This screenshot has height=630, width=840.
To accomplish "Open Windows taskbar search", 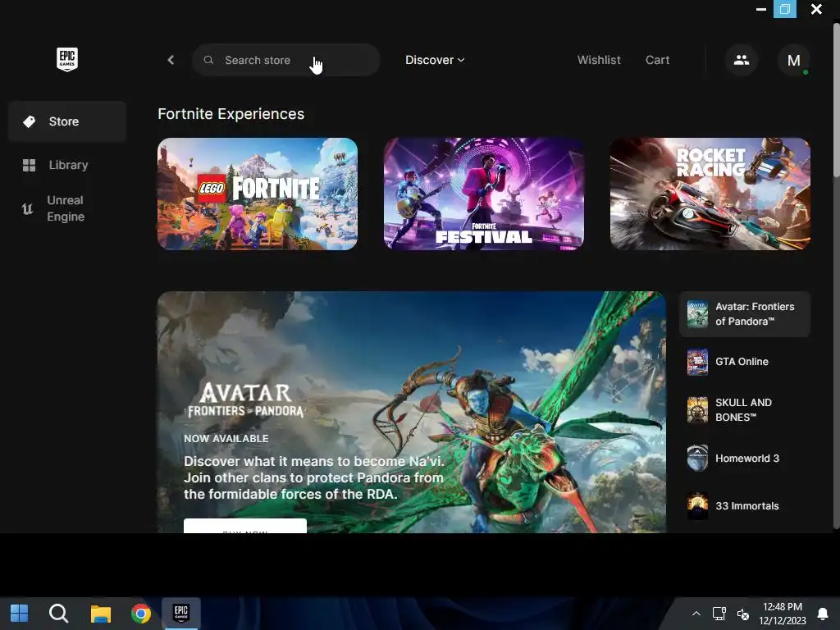I will click(x=58, y=614).
